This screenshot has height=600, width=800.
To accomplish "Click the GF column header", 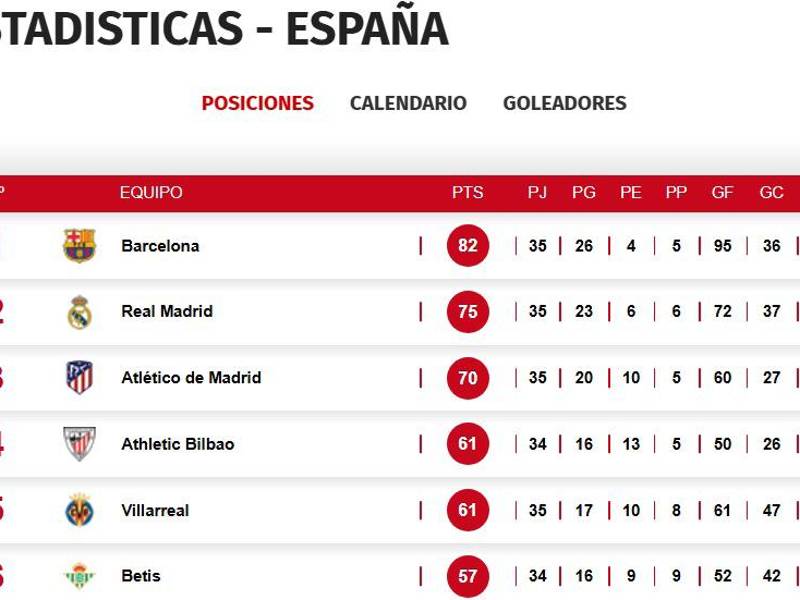I will click(722, 193).
